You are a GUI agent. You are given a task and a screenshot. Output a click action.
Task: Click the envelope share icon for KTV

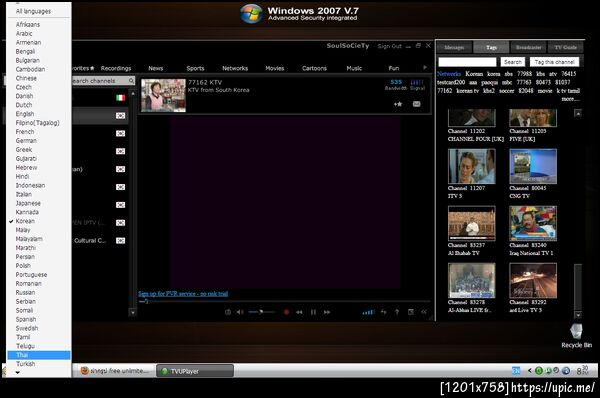click(x=417, y=104)
